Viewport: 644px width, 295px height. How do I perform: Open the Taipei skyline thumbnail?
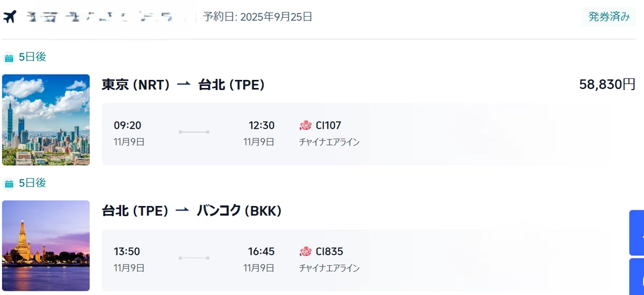click(46, 120)
